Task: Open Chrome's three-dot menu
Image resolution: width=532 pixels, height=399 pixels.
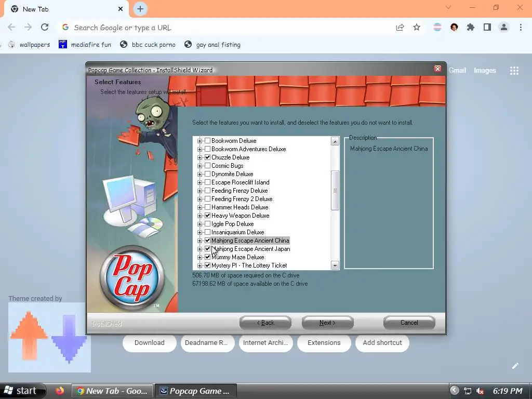Action: [521, 28]
